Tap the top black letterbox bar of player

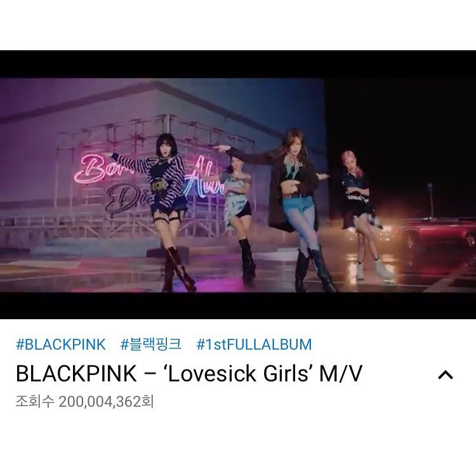pyautogui.click(x=238, y=64)
